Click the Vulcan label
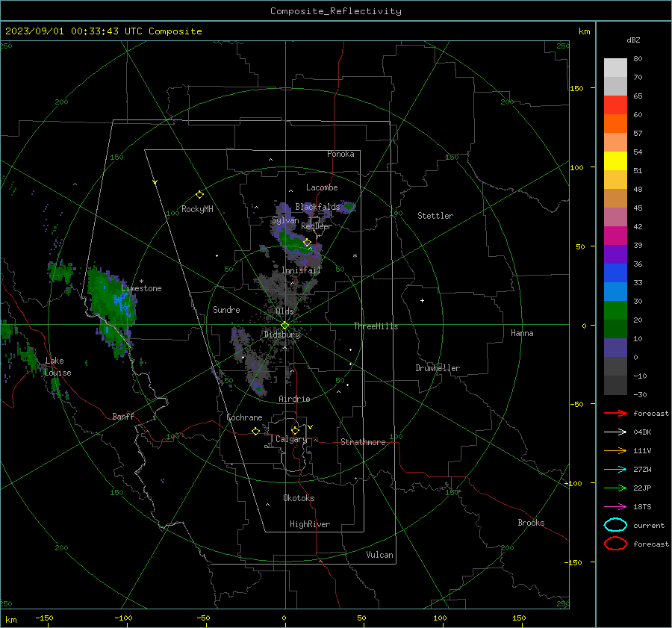This screenshot has height=628, width=672. [x=380, y=555]
